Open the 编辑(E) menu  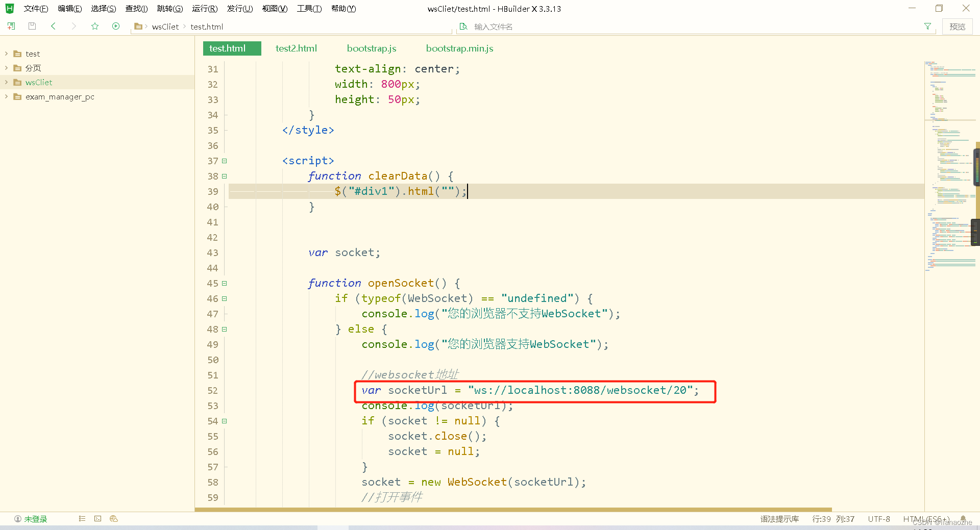click(70, 9)
